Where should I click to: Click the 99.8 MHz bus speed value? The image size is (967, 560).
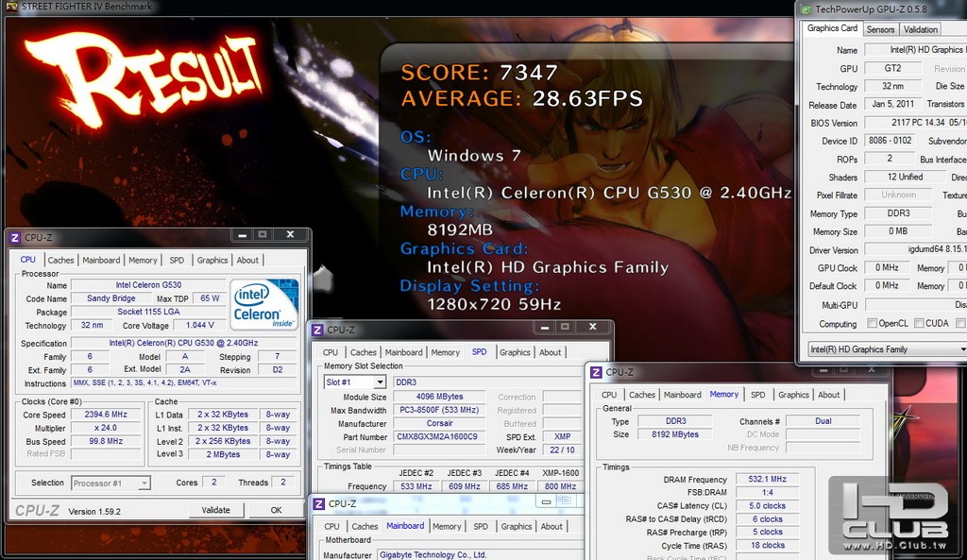click(x=106, y=442)
